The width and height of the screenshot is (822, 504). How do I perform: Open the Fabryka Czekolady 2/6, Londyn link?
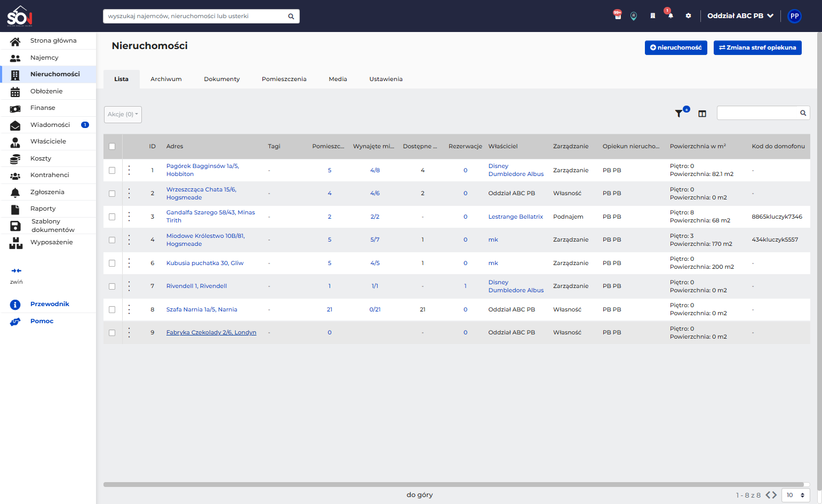(211, 332)
